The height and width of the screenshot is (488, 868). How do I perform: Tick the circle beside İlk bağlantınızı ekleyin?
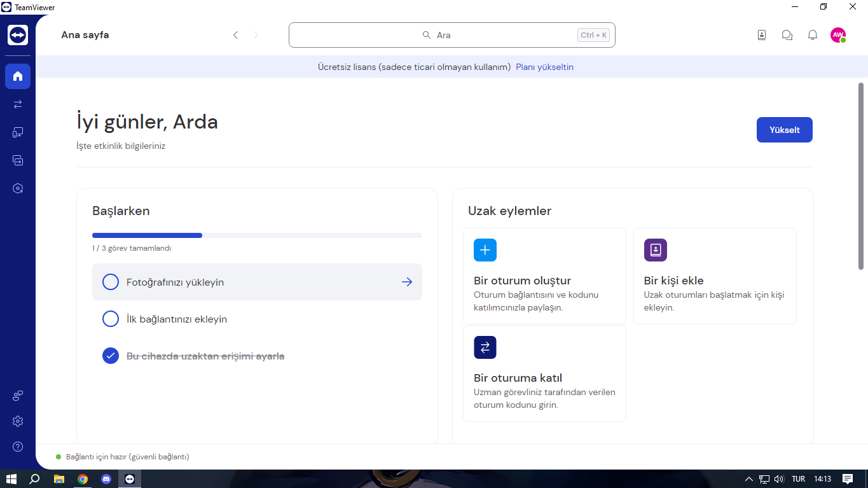click(111, 319)
